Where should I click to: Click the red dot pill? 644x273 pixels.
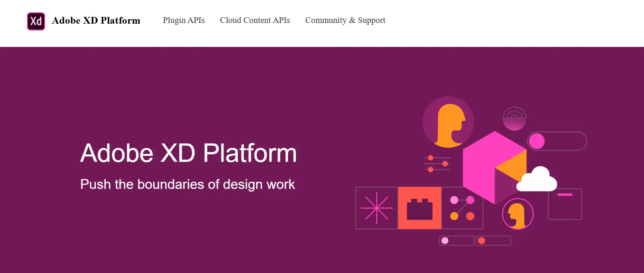pyautogui.click(x=493, y=241)
